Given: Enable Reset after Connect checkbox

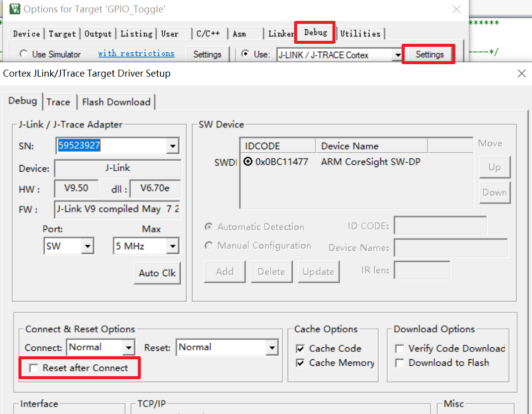Looking at the screenshot, I should [x=33, y=368].
